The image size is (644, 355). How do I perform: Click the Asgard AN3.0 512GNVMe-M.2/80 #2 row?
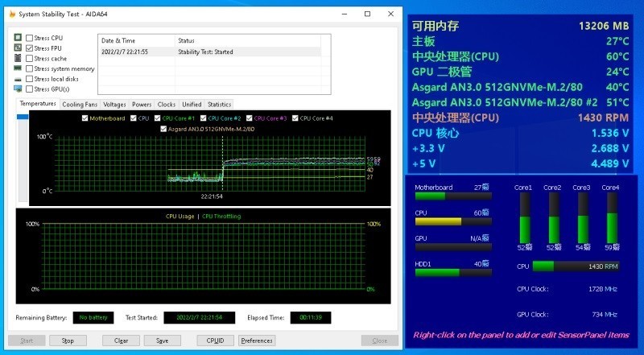pos(520,102)
